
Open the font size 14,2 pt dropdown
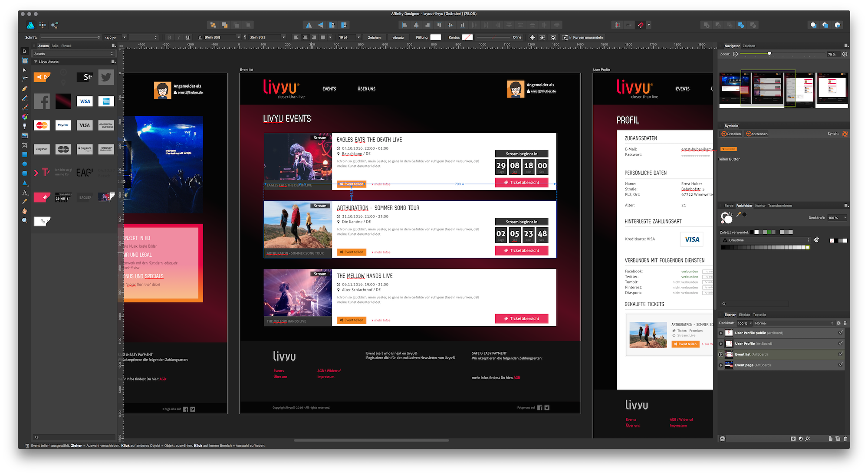pyautogui.click(x=124, y=37)
